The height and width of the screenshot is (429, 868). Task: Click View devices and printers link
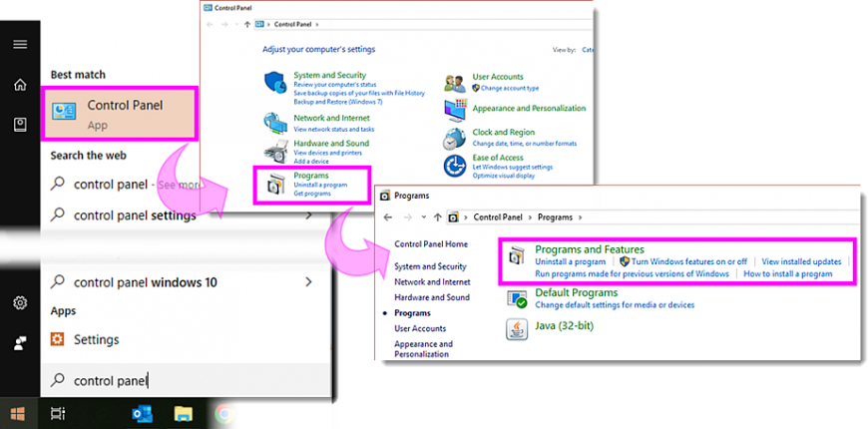pyautogui.click(x=327, y=153)
